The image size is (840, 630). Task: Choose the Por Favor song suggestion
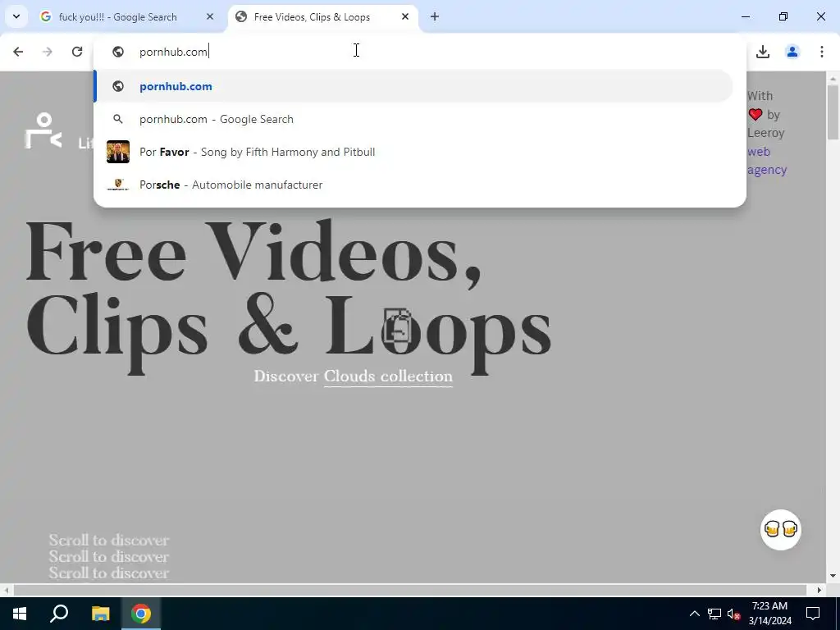413,152
